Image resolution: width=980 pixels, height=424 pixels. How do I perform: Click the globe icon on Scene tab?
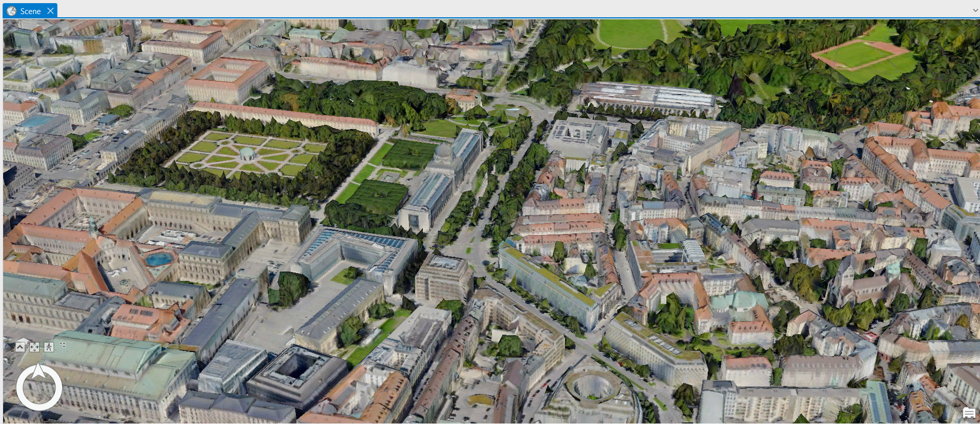(11, 11)
